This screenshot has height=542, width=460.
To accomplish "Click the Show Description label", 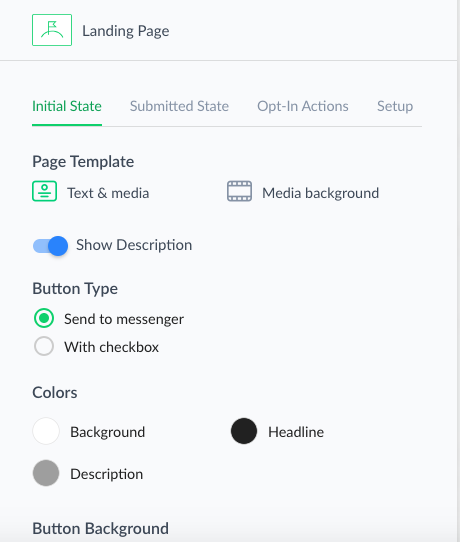I will click(134, 245).
